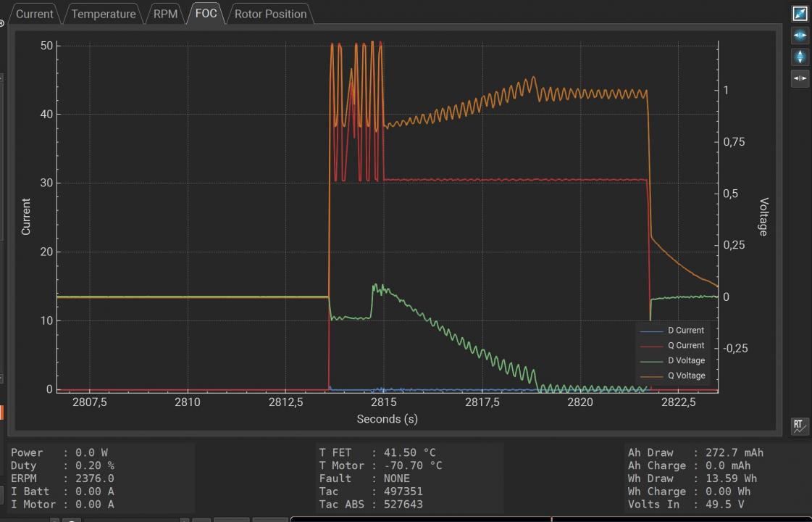Click the vertical Voltage axis title
The height and width of the screenshot is (522, 812).
763,217
